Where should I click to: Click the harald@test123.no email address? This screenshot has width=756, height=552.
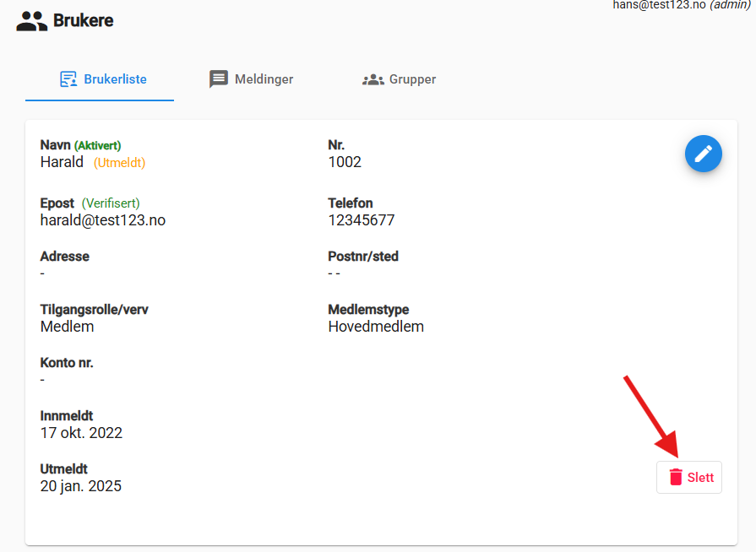pos(102,220)
